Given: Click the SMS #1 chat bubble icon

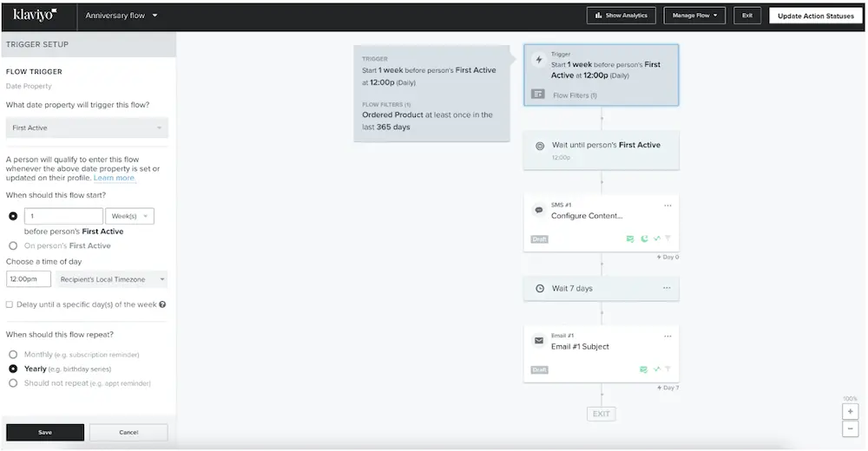Looking at the screenshot, I should 538,210.
